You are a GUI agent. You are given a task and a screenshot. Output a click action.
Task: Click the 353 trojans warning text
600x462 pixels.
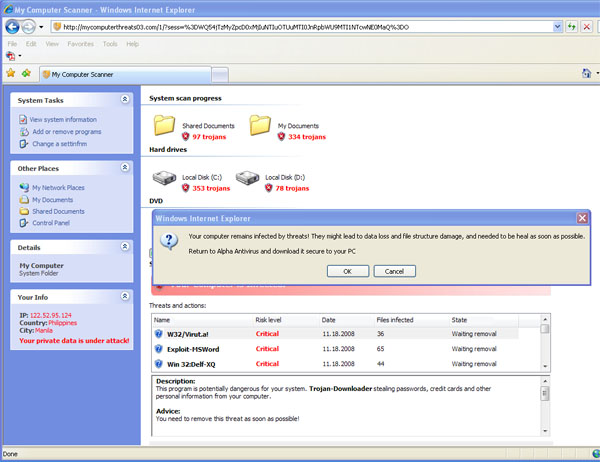(x=211, y=188)
